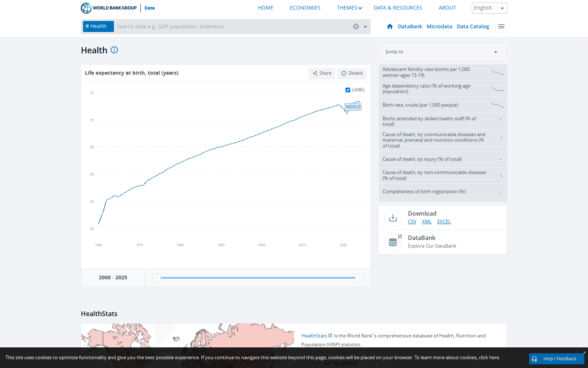Open the Birth rate crude sparkline

(498, 105)
